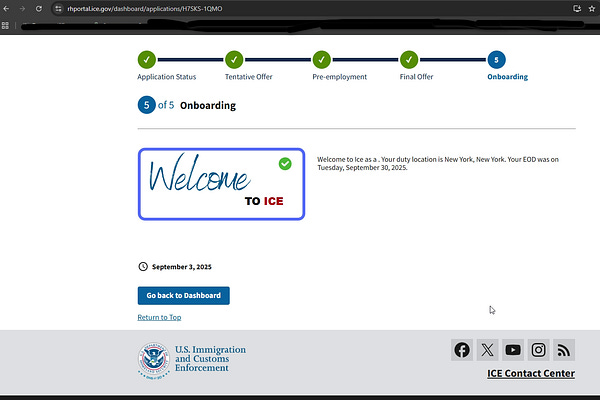The height and width of the screenshot is (400, 600).
Task: Open the ICE Contact Center link
Action: click(531, 374)
